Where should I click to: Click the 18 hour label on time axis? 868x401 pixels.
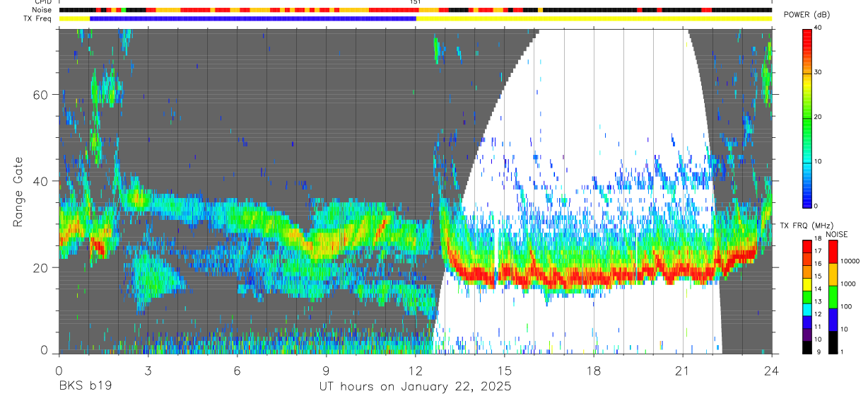(594, 369)
